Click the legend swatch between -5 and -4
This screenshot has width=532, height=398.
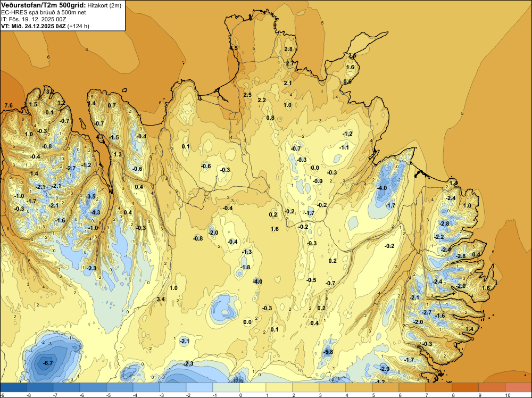(x=120, y=387)
